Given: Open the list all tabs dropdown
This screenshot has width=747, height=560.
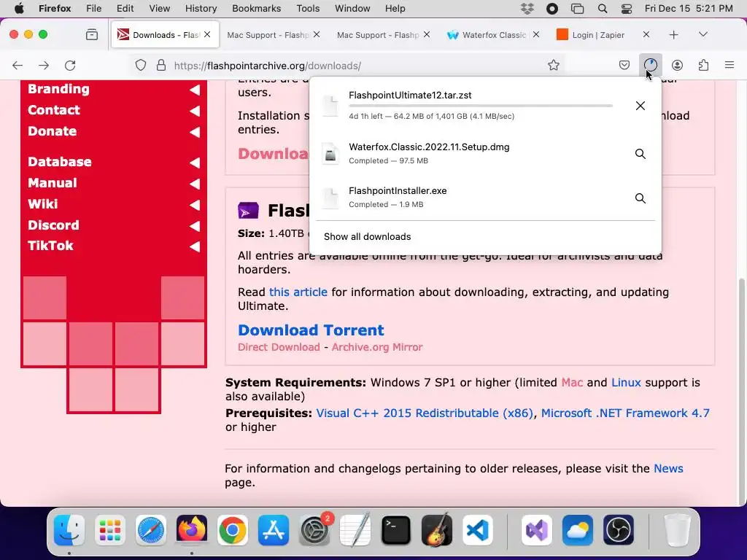Looking at the screenshot, I should click(703, 35).
